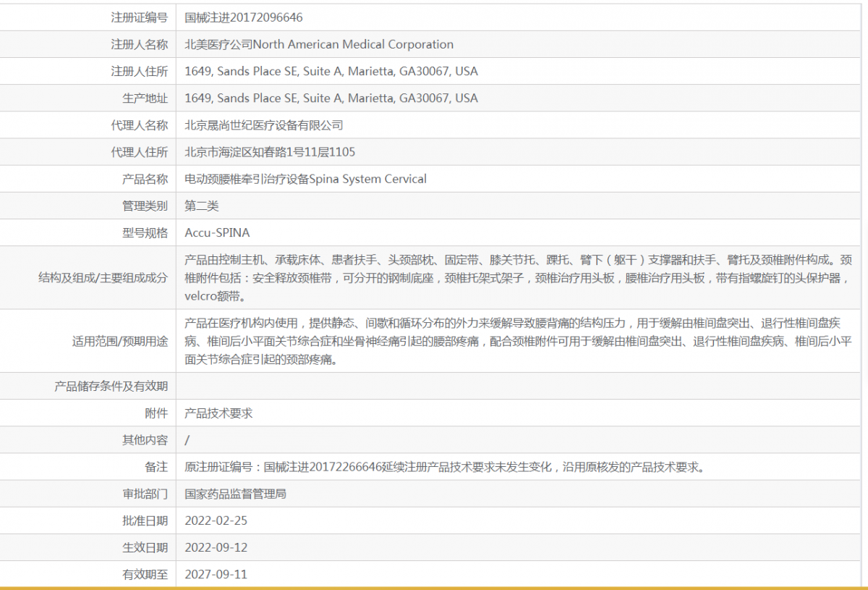The height and width of the screenshot is (590, 868).
Task: Click the 注册人住所 label
Action: [x=139, y=71]
